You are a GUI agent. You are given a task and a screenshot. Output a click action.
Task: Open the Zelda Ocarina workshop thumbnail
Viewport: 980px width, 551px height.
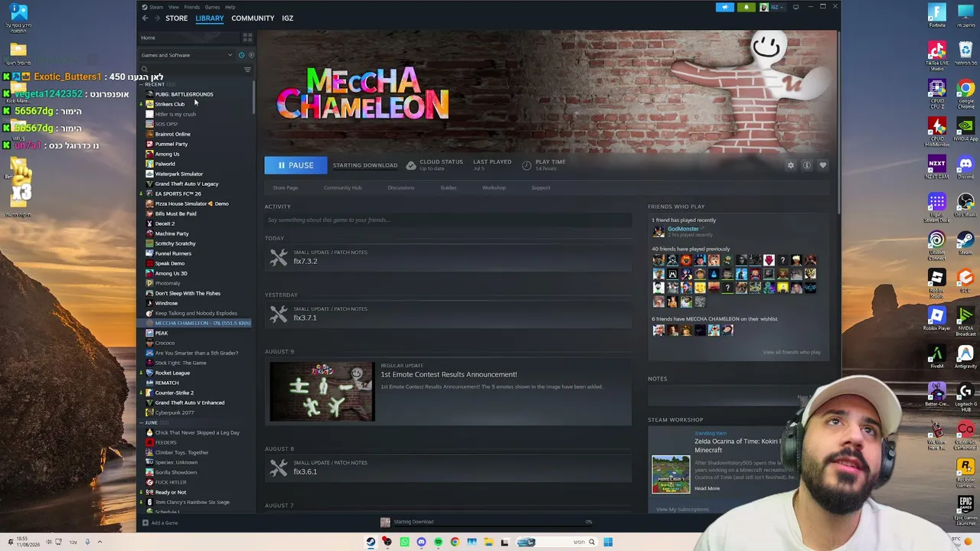pos(671,474)
